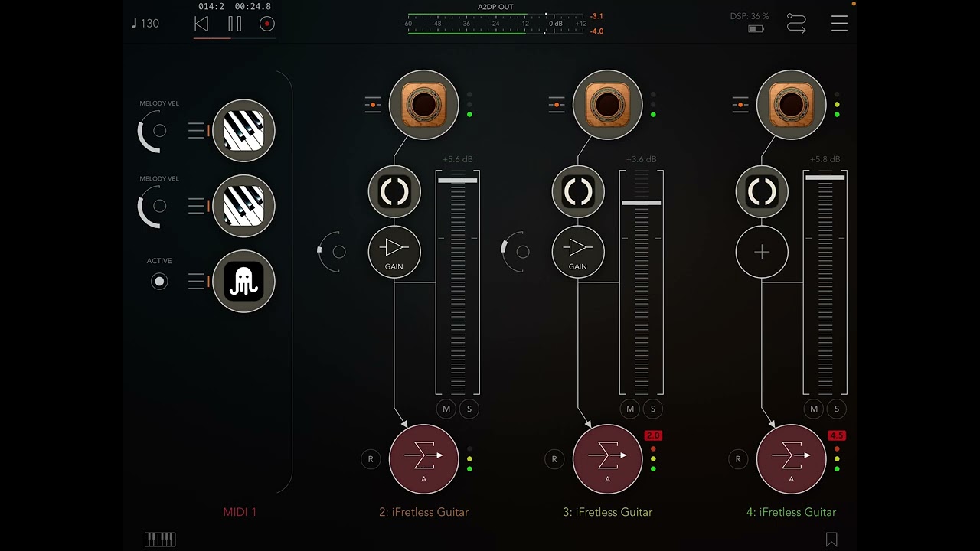Rewind the transport to start
The width and height of the screenshot is (980, 551).
coord(201,24)
